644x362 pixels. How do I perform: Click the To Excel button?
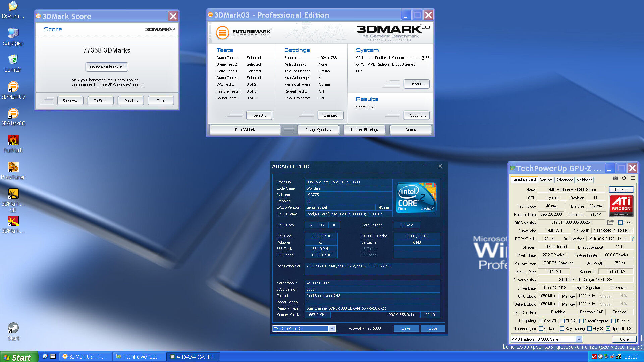point(100,101)
